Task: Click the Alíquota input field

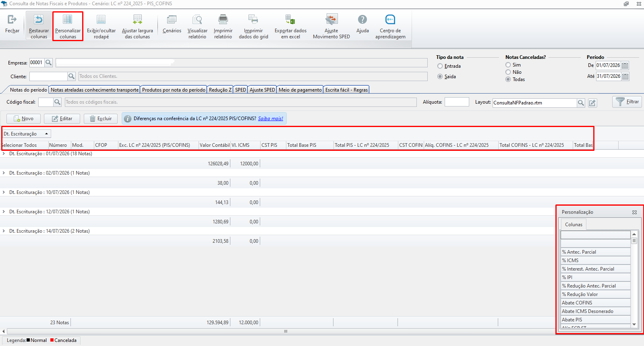Action: pos(457,102)
